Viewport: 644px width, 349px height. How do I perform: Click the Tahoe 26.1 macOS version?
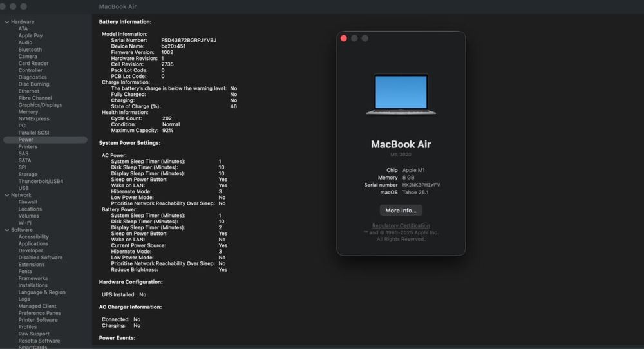click(415, 193)
